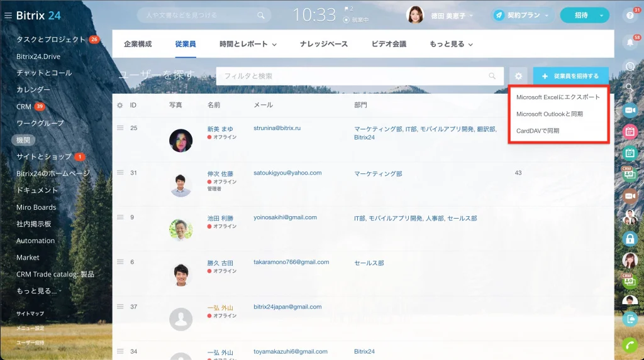
Task: Select the 従業員 tab
Action: coord(186,44)
